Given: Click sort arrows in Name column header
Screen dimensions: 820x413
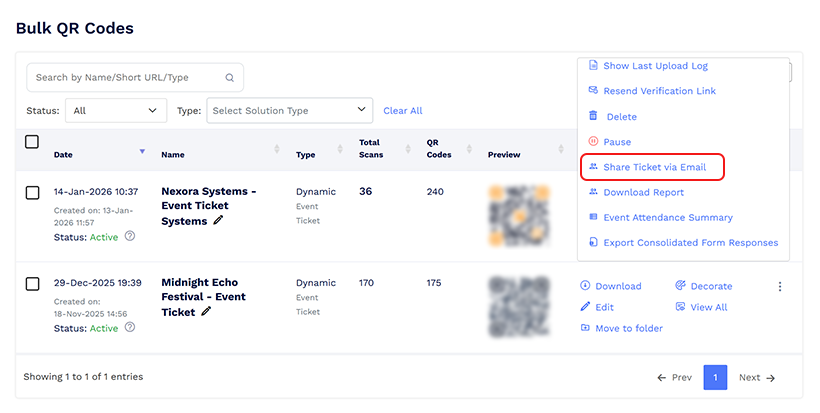Looking at the screenshot, I should point(277,149).
